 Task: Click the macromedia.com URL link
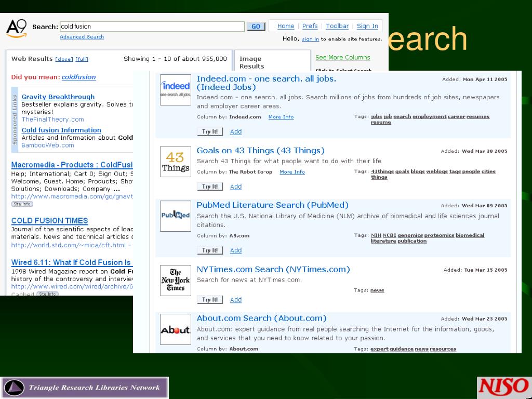tap(72, 196)
